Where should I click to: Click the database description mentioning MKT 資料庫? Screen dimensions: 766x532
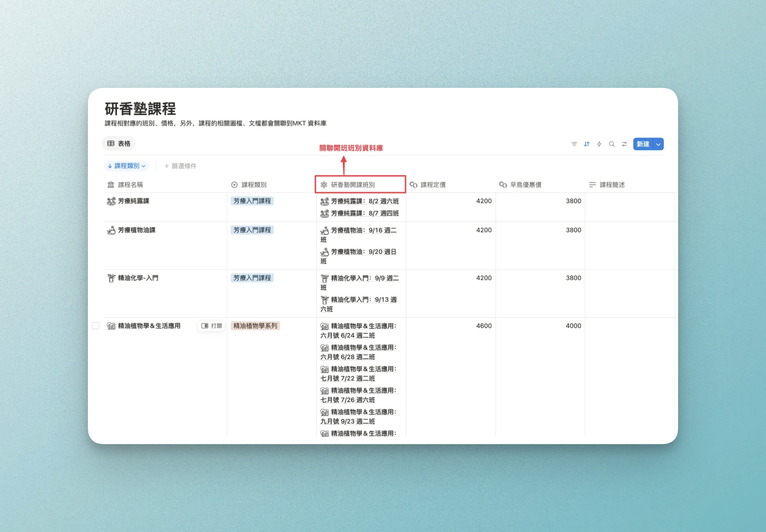[215, 123]
